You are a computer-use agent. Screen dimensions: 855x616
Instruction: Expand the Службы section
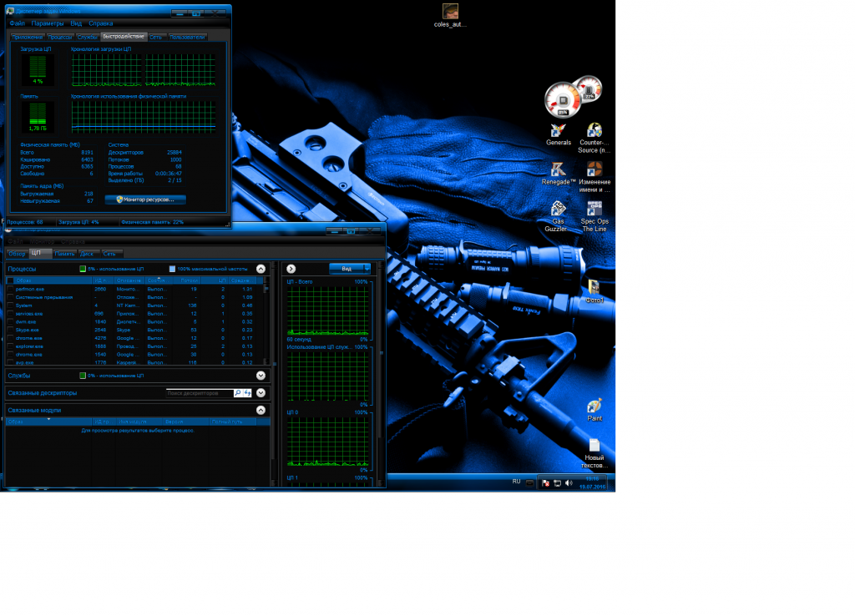click(x=261, y=376)
